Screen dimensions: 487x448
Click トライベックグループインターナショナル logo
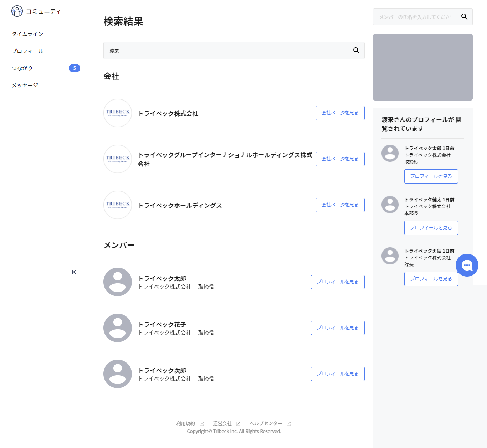tap(118, 159)
